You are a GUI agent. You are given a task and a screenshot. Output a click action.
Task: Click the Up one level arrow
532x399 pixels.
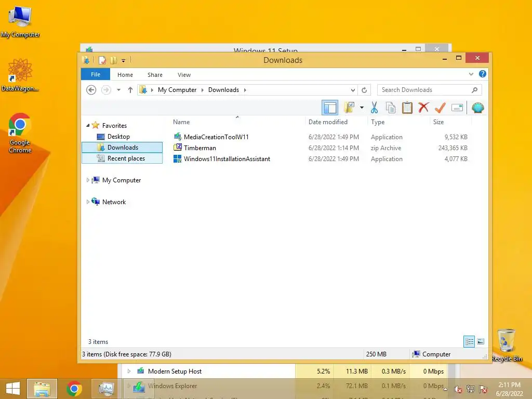coord(130,90)
